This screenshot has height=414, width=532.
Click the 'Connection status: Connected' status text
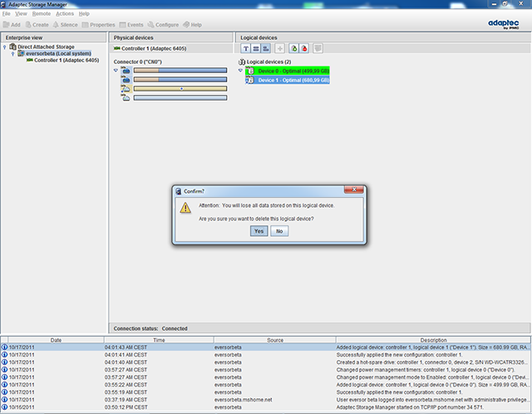click(150, 328)
